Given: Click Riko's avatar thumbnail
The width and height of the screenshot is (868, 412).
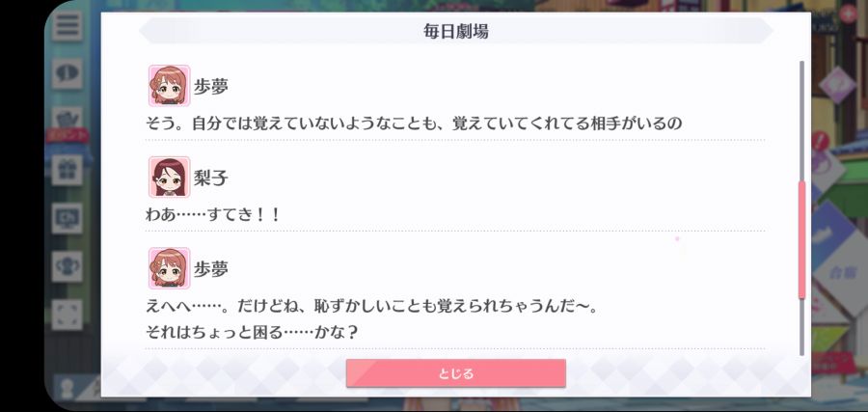Looking at the screenshot, I should tap(170, 178).
